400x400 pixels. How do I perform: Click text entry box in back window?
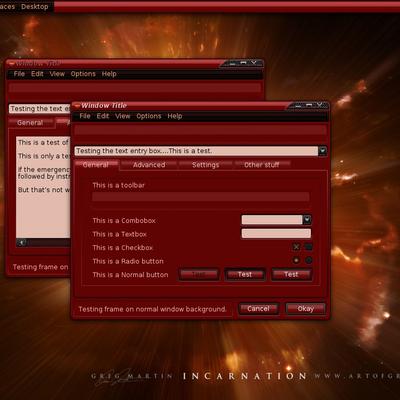click(40, 109)
